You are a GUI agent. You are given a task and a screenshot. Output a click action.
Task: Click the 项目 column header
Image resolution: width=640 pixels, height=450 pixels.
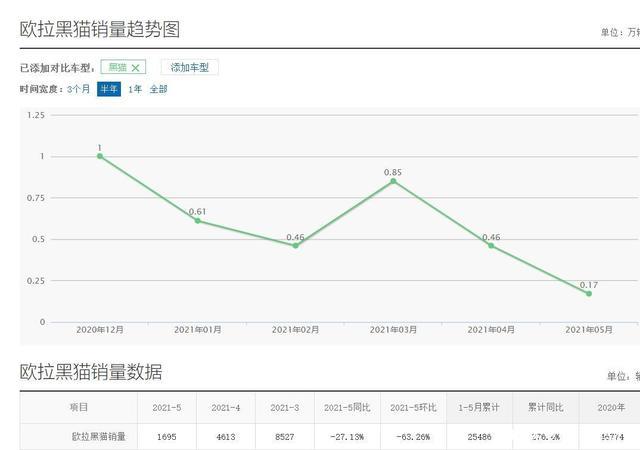coord(79,408)
